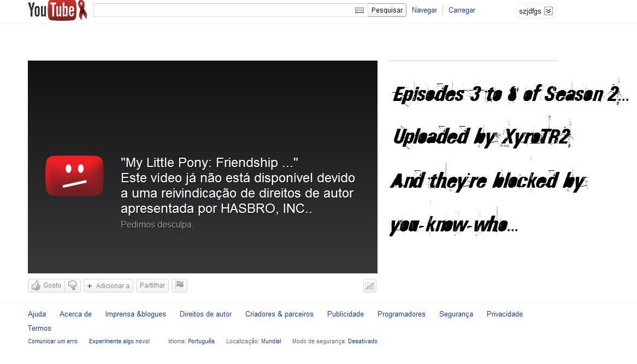Show video statistics chart icon
Screen dimensions: 637x364
[370, 285]
